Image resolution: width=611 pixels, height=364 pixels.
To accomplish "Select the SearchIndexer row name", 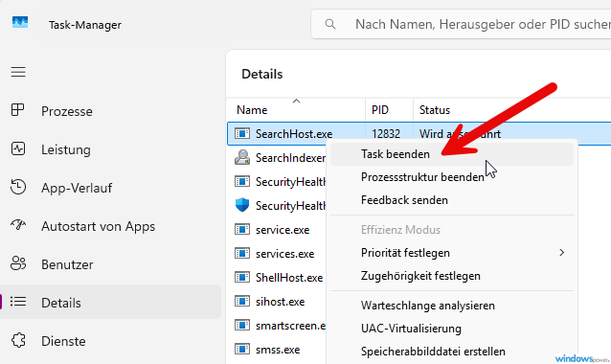I will point(290,158).
